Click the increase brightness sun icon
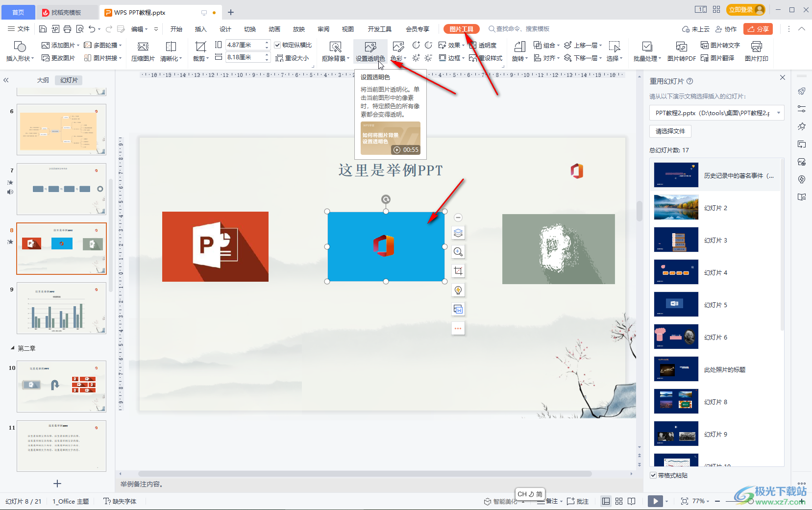The height and width of the screenshot is (510, 812). pyautogui.click(x=416, y=58)
